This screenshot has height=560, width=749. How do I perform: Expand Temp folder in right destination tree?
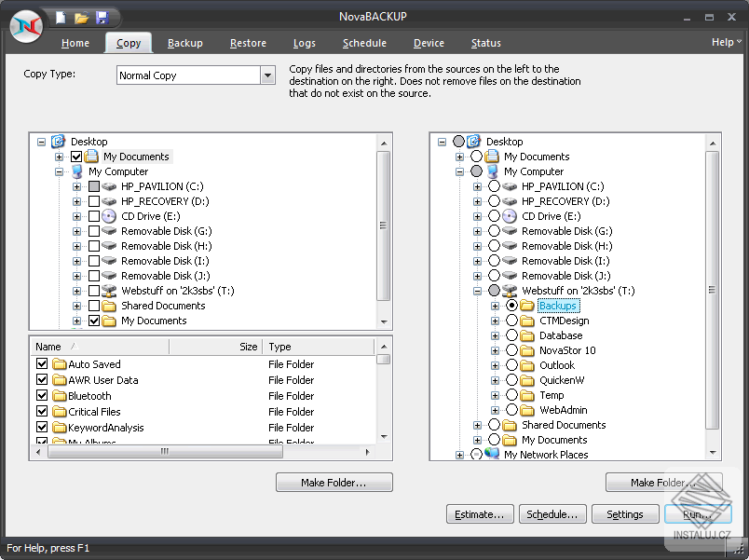[495, 396]
